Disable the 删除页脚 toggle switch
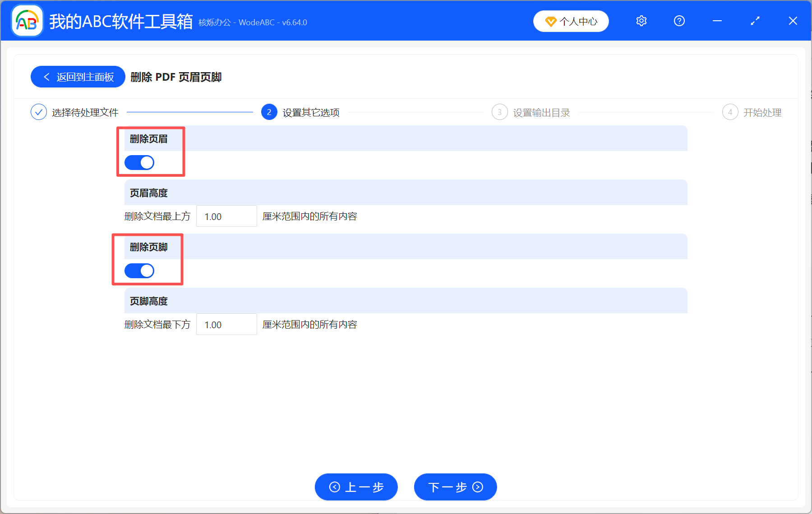The image size is (812, 514). click(139, 271)
